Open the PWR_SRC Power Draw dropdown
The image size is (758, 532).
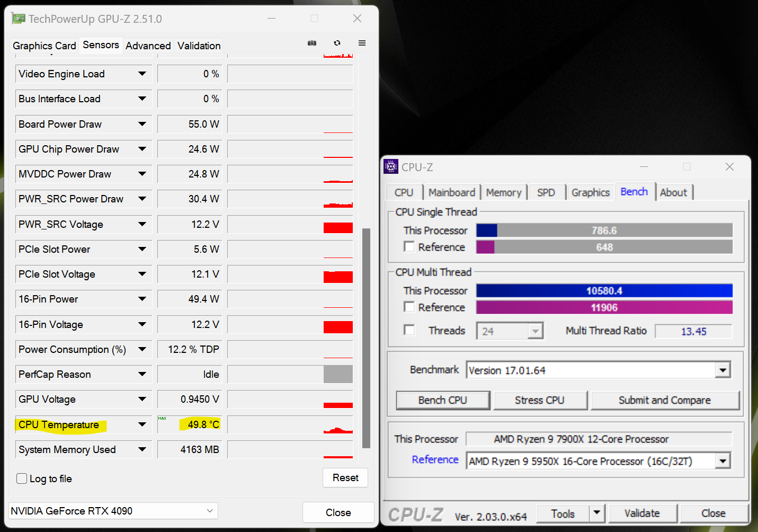pyautogui.click(x=142, y=199)
